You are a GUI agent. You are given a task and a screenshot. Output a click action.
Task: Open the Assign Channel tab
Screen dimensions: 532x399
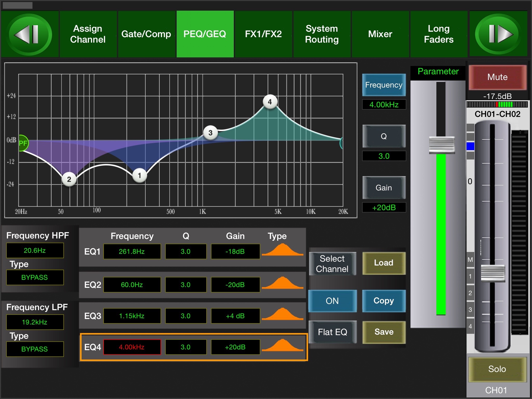tap(88, 34)
